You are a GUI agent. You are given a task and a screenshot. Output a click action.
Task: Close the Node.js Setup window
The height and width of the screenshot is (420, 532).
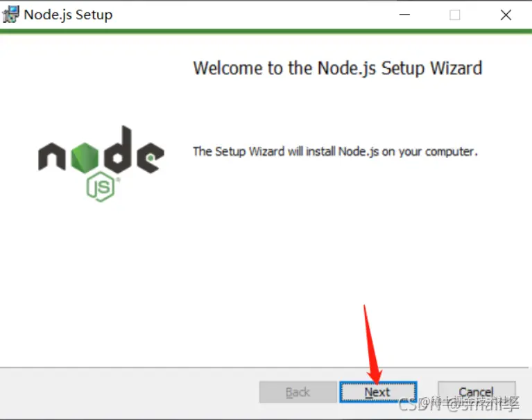(x=506, y=15)
